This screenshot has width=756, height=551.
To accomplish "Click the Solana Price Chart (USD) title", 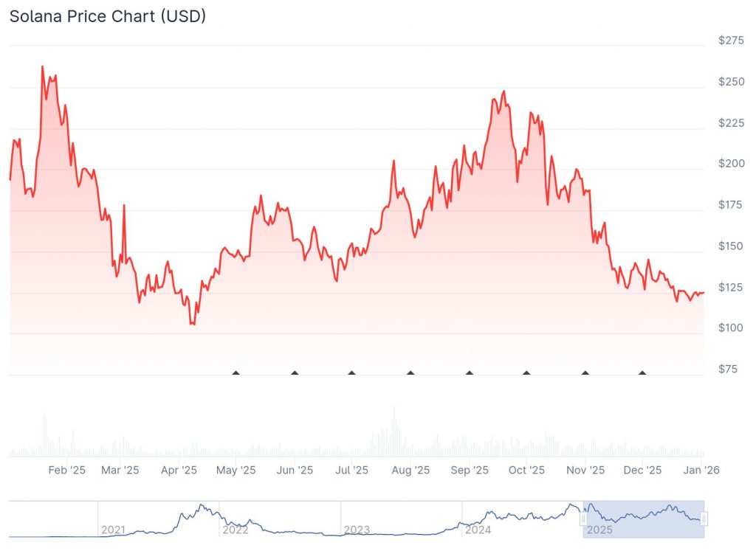I will 108,16.
